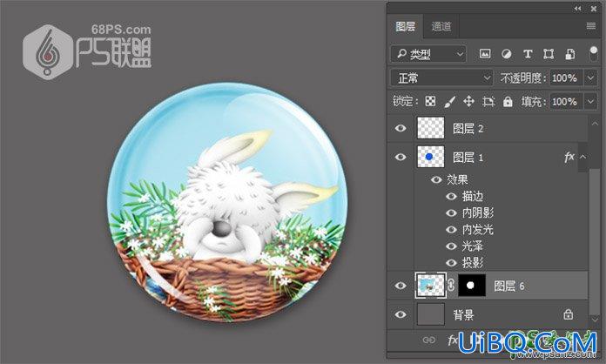The image size is (606, 364).
Task: Hide the 背景 layer with its eye icon
Action: (x=401, y=314)
